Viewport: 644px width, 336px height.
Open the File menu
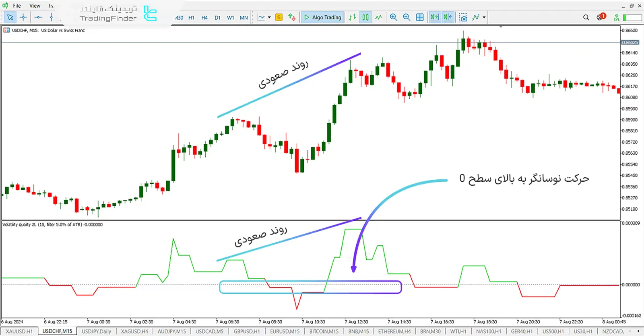pyautogui.click(x=17, y=6)
